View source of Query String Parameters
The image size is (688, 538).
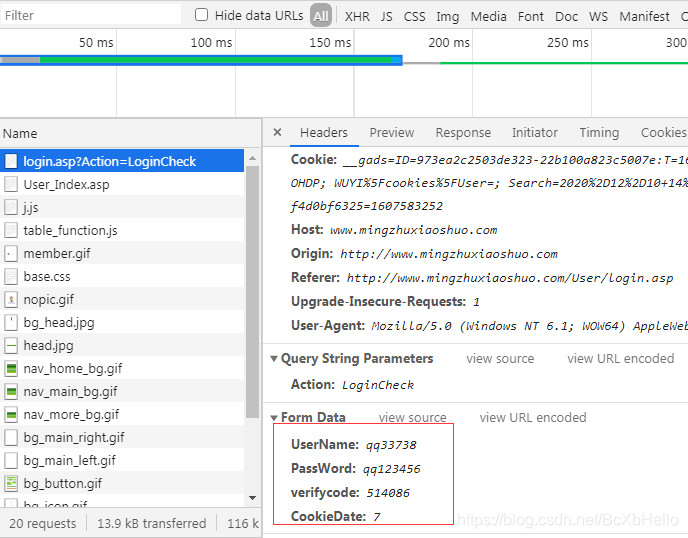click(x=500, y=359)
